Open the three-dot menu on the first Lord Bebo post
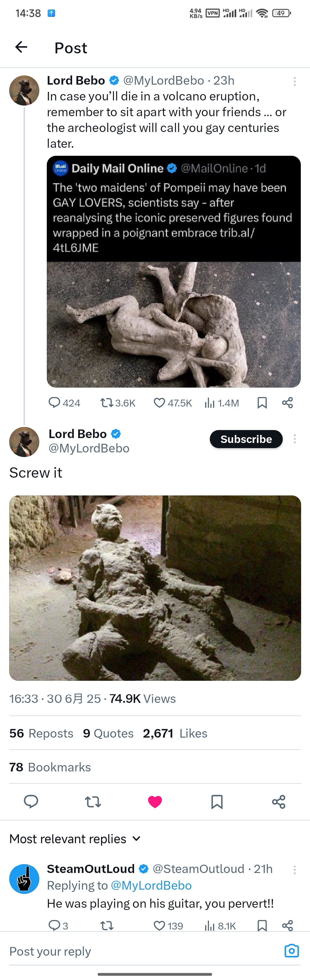The image size is (310, 980). tap(294, 81)
